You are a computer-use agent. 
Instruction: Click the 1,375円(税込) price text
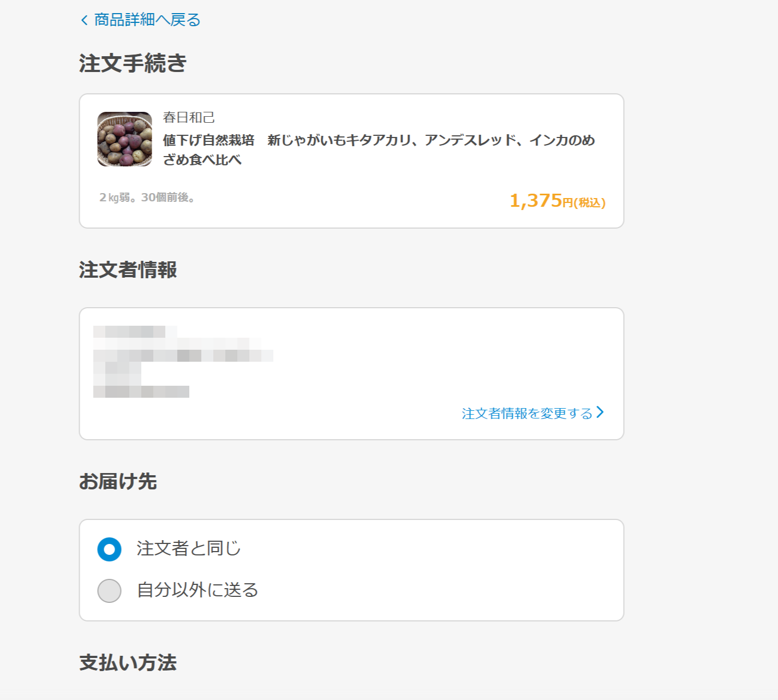[x=557, y=201]
